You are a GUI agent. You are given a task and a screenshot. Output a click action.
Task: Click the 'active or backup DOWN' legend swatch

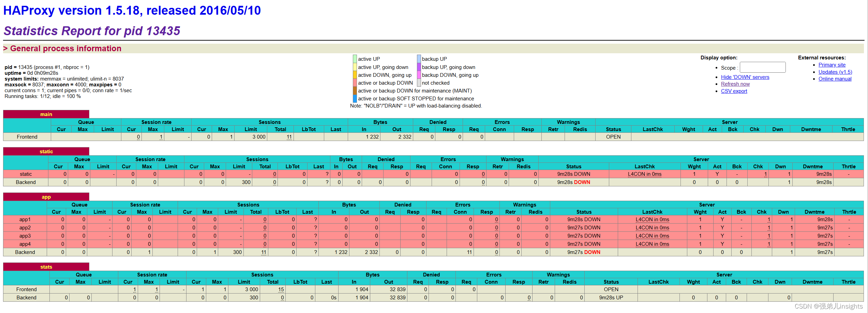[355, 83]
